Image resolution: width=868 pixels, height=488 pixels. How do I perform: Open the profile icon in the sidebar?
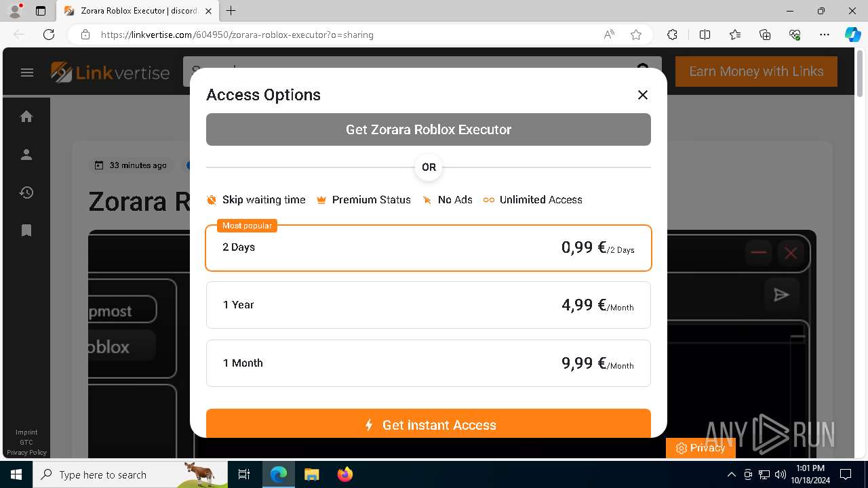click(26, 155)
